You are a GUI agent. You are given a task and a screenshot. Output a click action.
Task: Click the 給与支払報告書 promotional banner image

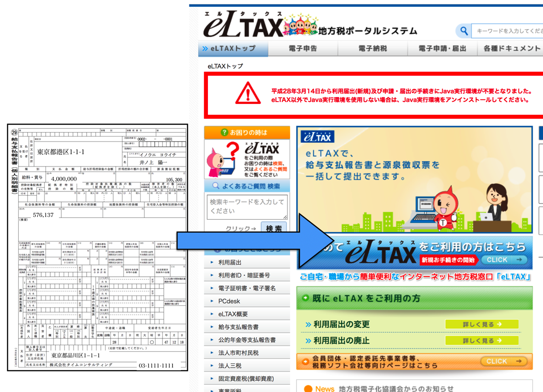click(414, 180)
